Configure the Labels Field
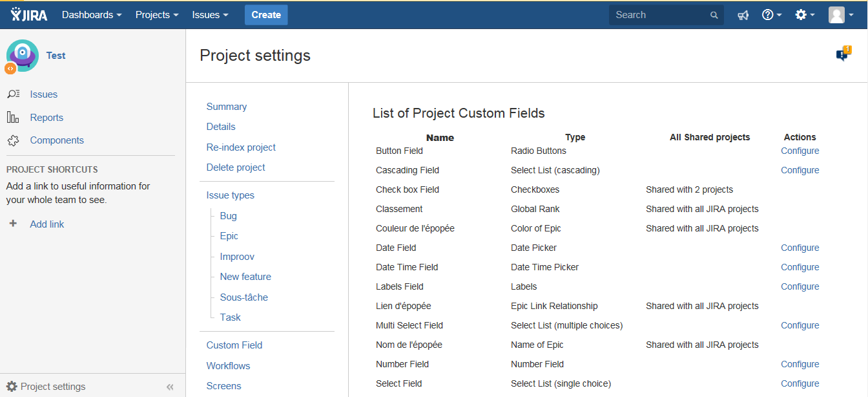 tap(800, 286)
